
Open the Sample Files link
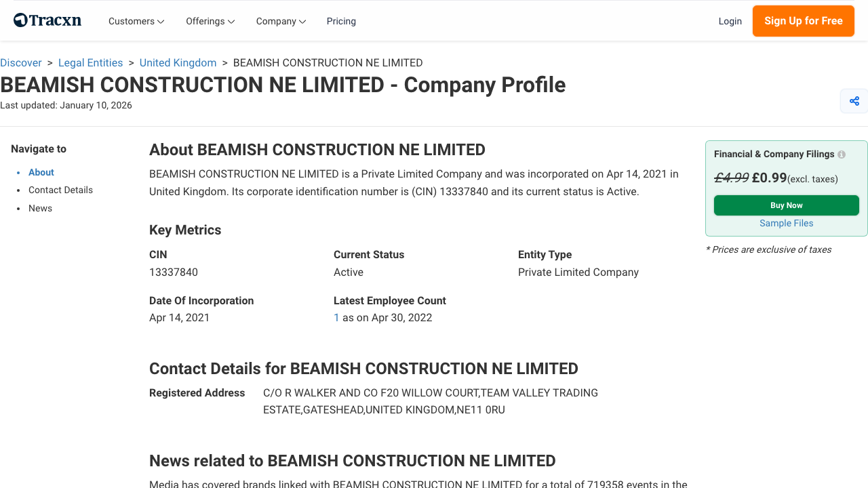[x=786, y=223]
